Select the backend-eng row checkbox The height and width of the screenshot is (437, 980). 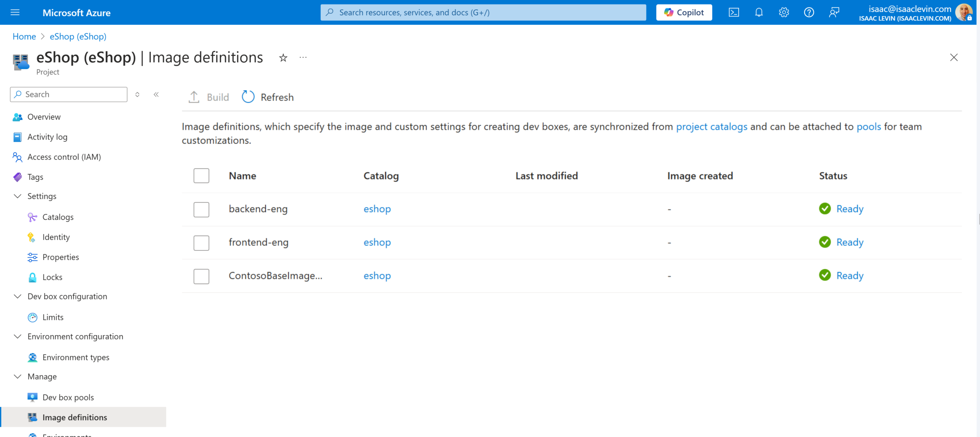[x=201, y=209]
